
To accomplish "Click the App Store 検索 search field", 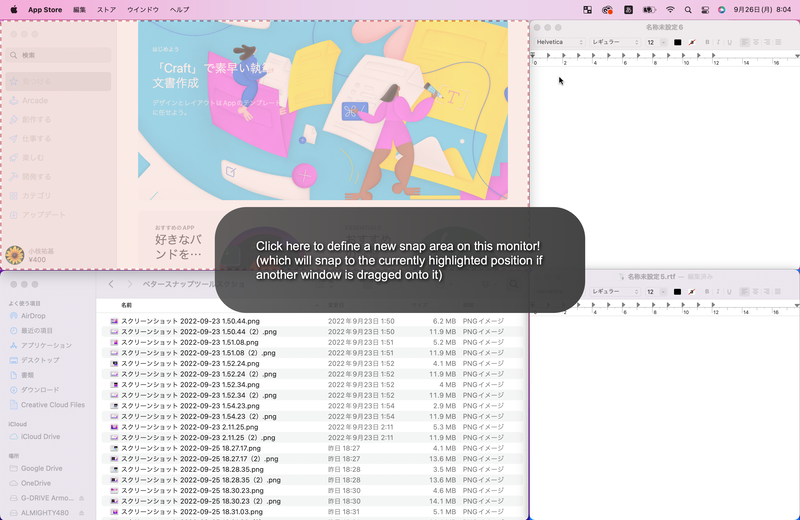I will 59,55.
